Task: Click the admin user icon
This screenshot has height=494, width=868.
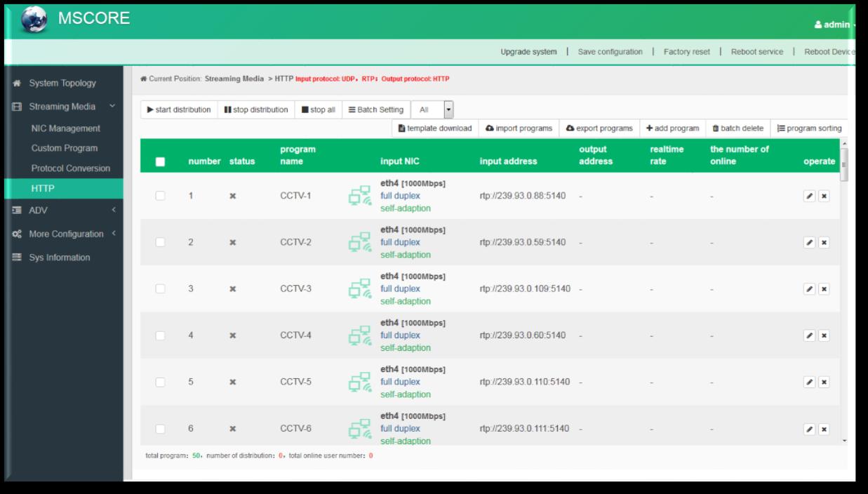Action: (x=818, y=25)
